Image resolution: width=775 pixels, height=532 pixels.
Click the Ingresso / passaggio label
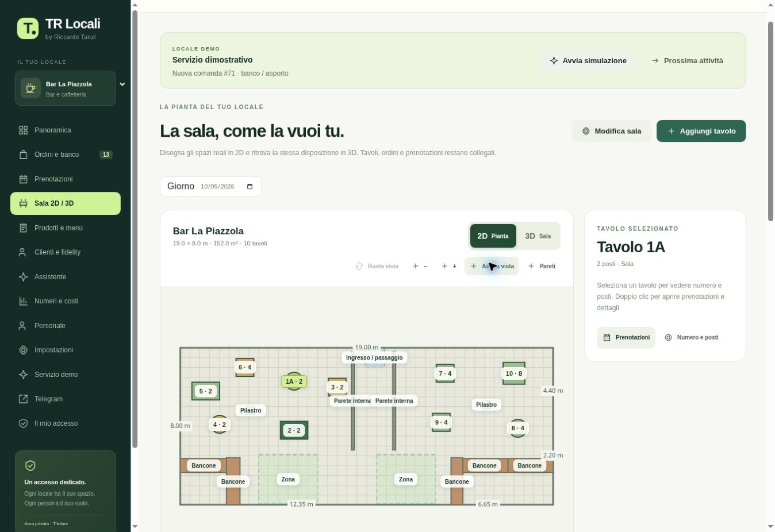click(x=374, y=357)
